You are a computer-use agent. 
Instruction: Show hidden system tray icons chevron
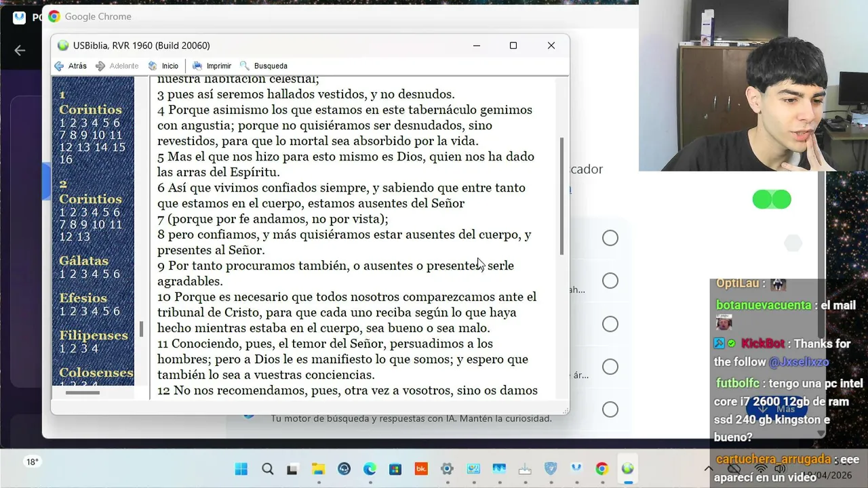pos(709,468)
